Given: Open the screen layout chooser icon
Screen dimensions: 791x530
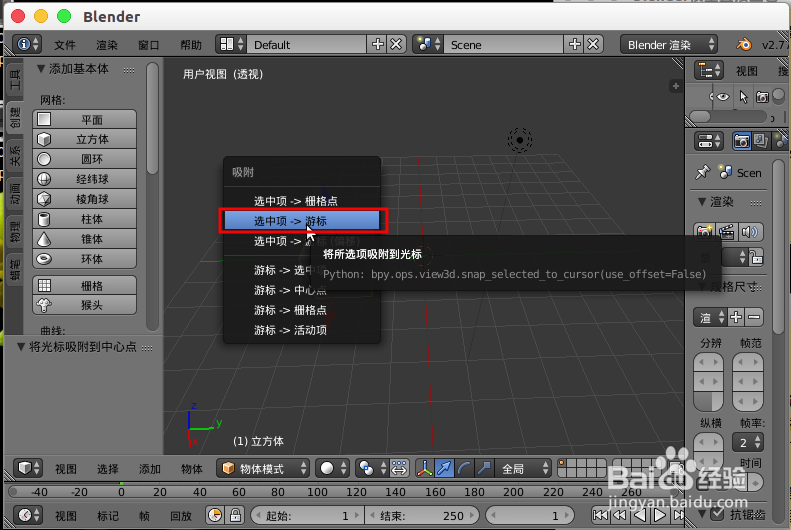Looking at the screenshot, I should point(231,44).
